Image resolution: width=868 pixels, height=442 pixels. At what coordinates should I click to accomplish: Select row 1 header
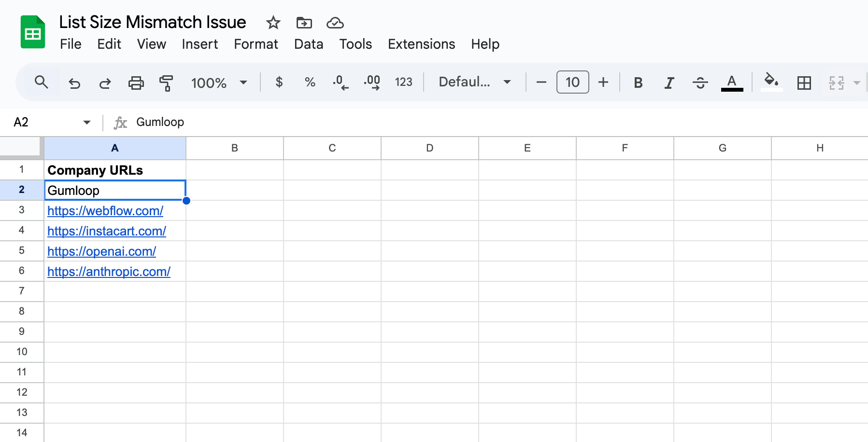click(x=22, y=169)
